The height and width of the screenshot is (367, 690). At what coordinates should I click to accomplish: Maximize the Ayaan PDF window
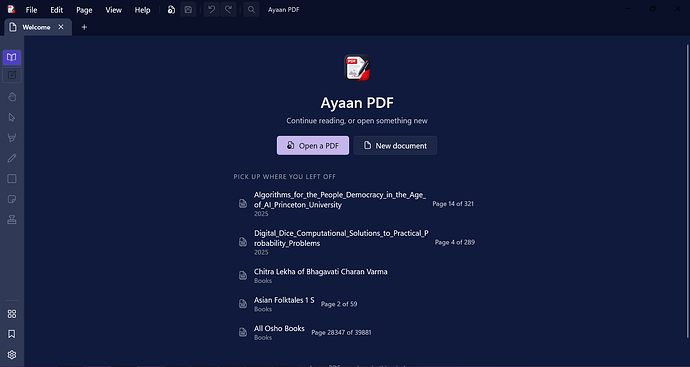[653, 9]
